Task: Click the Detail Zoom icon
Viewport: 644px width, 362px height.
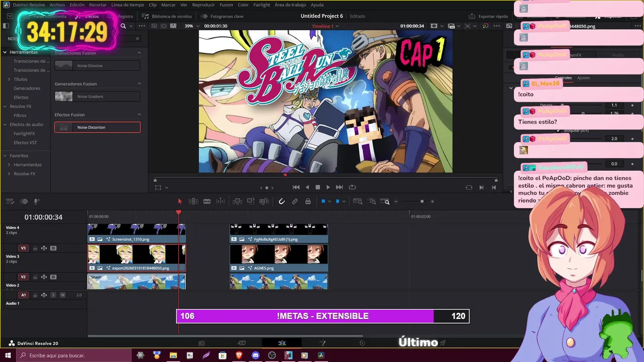Action: 372,202
